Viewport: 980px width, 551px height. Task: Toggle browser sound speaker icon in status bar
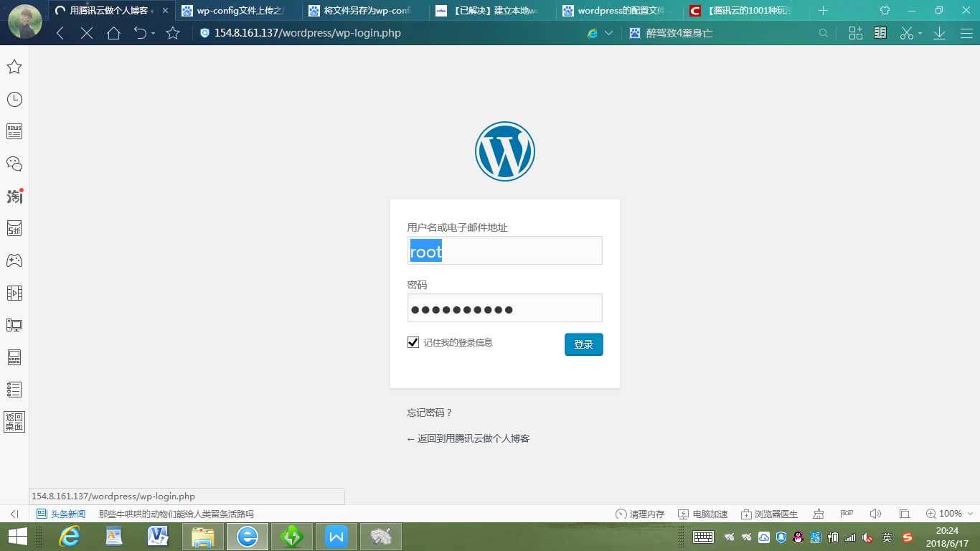(875, 514)
